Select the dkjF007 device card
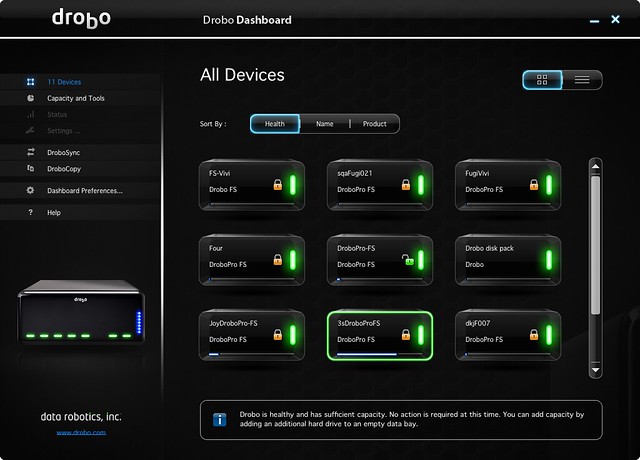Screen dimensions: 640x460 tap(508, 335)
